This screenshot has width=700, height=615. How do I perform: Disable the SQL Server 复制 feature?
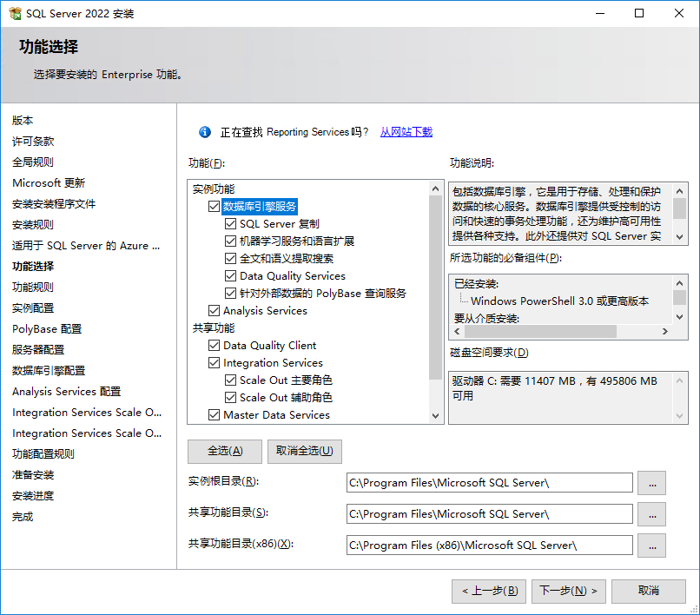231,224
